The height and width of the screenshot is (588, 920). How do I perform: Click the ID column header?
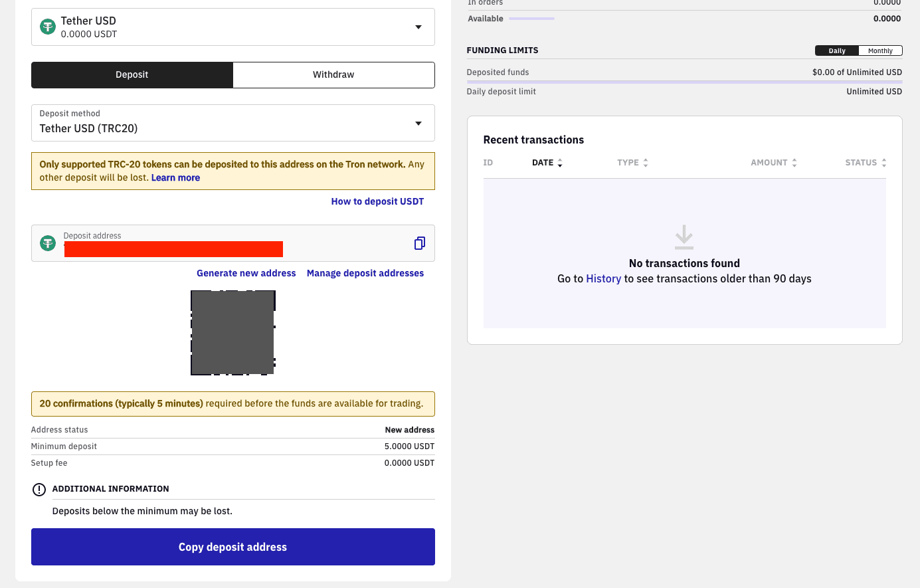[488, 163]
